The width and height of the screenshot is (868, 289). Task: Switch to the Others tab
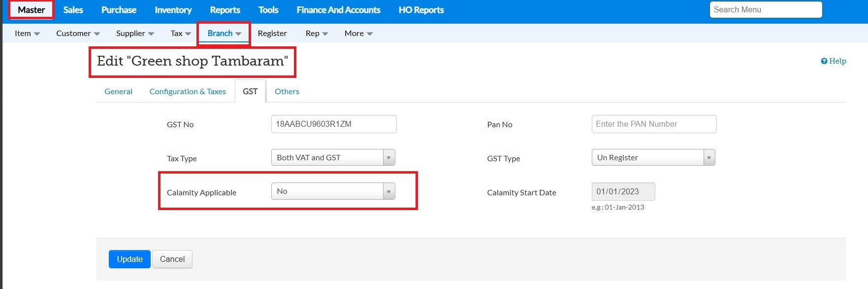pos(287,91)
